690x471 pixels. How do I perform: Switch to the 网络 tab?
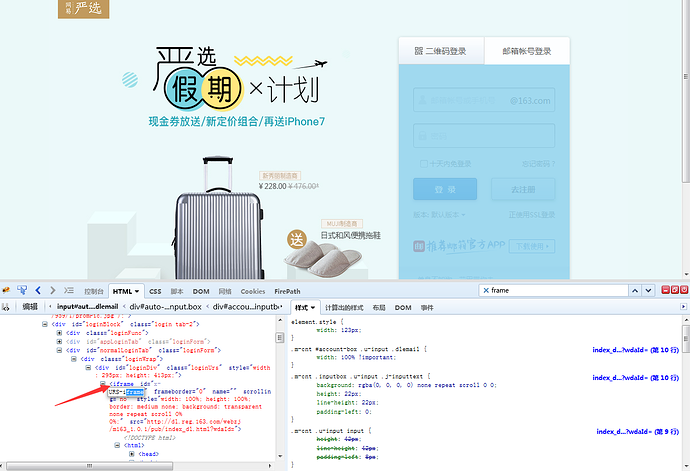[x=225, y=291]
